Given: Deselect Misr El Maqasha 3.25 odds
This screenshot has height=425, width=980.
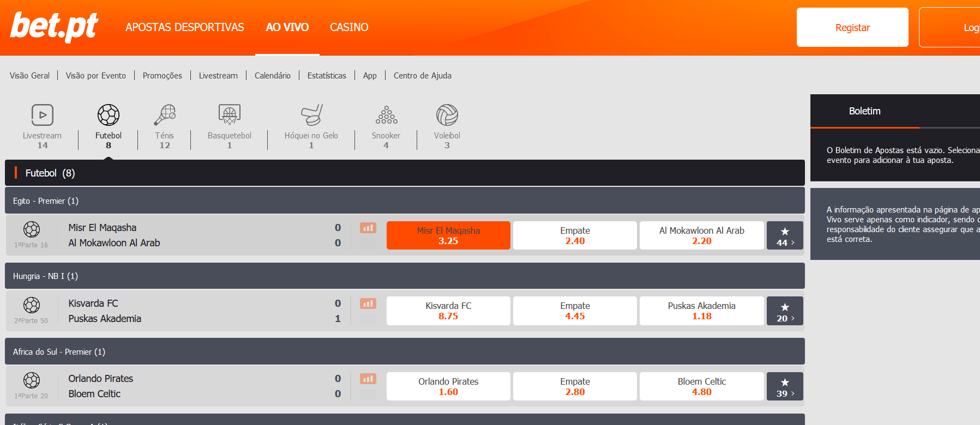Looking at the screenshot, I should [448, 235].
